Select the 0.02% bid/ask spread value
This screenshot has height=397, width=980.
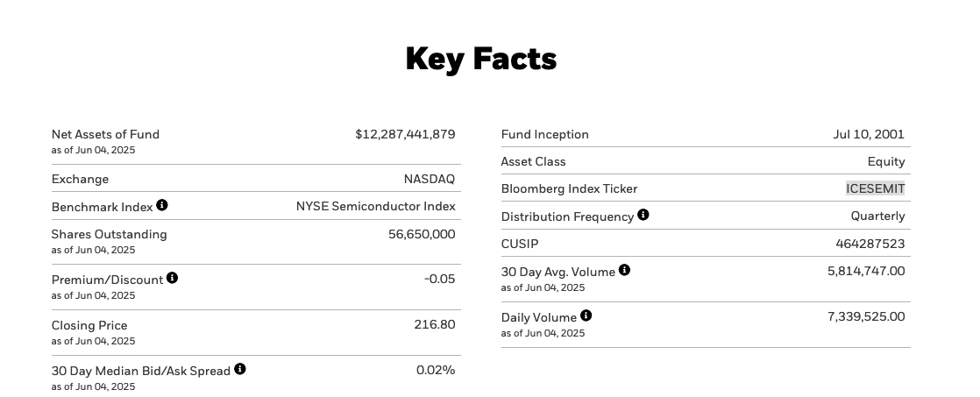436,370
